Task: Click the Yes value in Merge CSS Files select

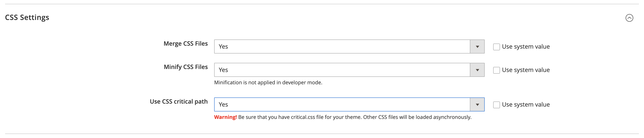Action: click(x=223, y=46)
